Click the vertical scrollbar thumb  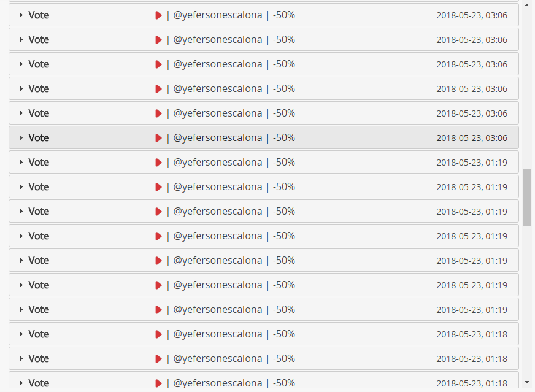point(527,197)
